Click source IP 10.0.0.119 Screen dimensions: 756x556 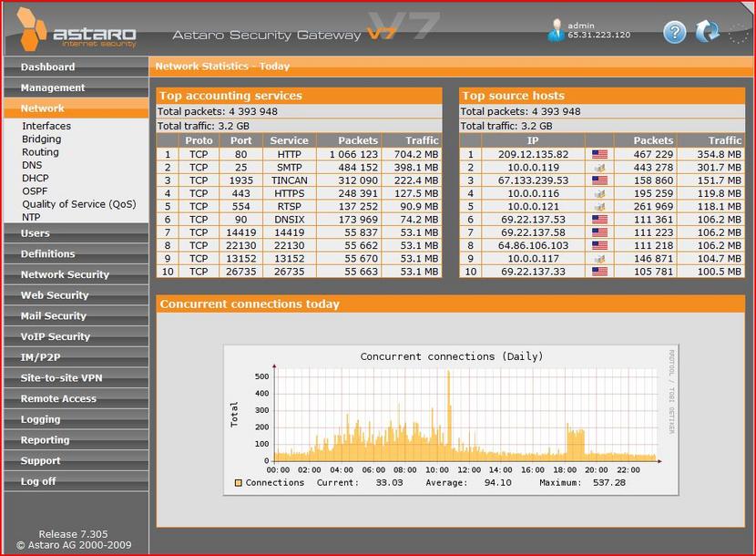[x=533, y=168]
